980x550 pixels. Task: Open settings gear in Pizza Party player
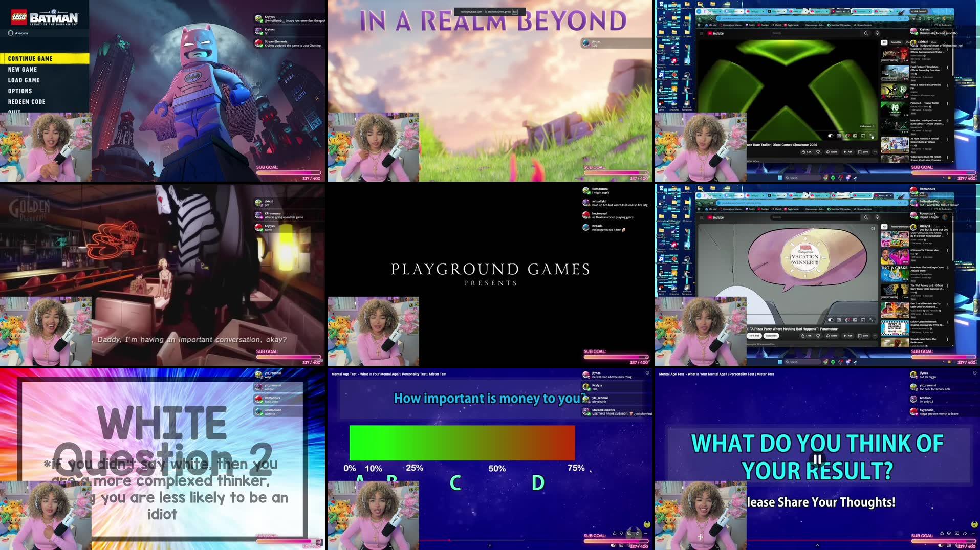pos(847,320)
